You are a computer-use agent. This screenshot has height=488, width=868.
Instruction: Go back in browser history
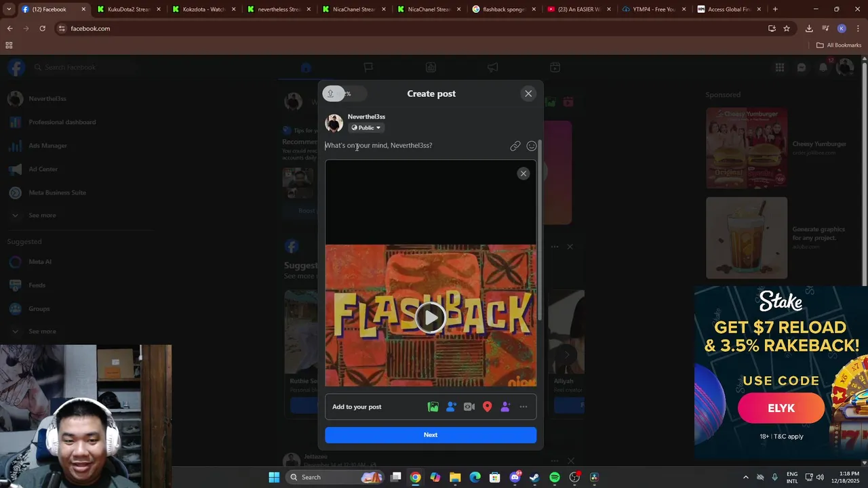pos(9,28)
